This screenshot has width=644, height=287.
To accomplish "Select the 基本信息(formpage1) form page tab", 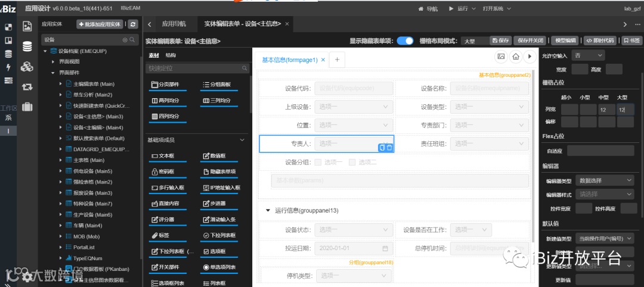I will pyautogui.click(x=290, y=60).
